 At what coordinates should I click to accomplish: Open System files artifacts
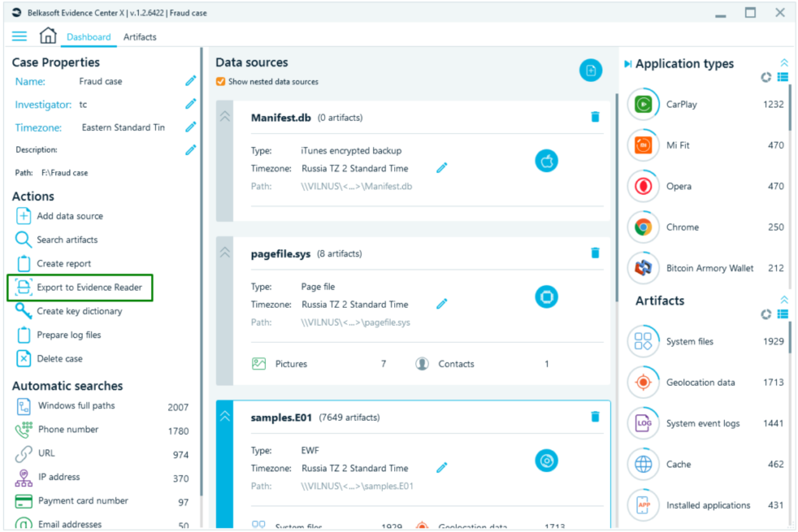[706, 342]
